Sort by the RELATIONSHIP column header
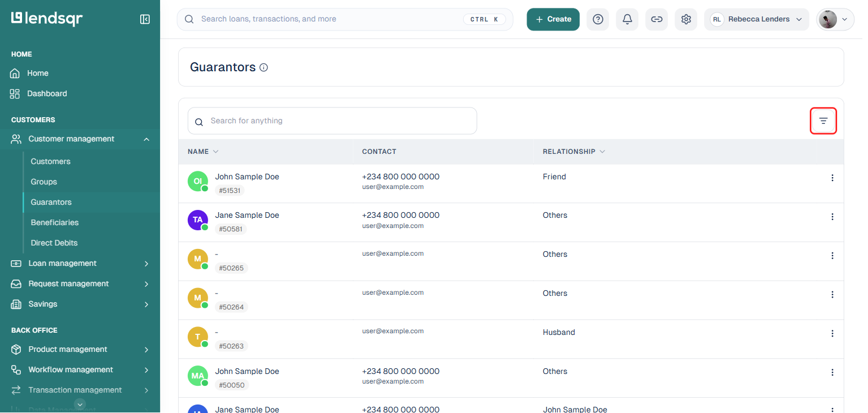 (574, 152)
